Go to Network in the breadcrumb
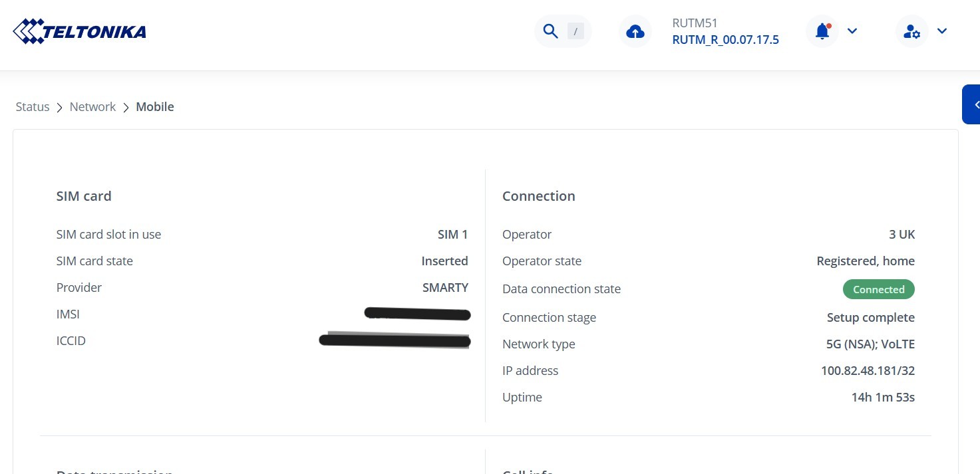Screen dimensions: 980x474 pos(92,107)
